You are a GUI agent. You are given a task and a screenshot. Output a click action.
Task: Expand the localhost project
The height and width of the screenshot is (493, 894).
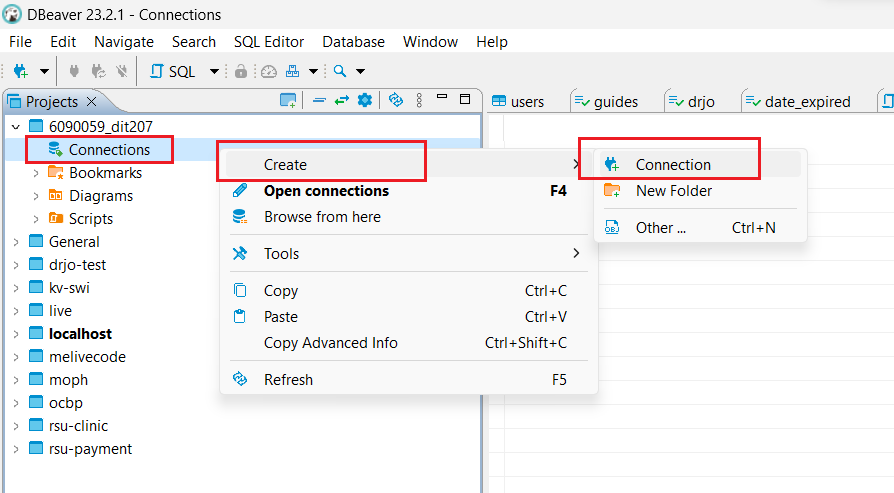coord(16,334)
